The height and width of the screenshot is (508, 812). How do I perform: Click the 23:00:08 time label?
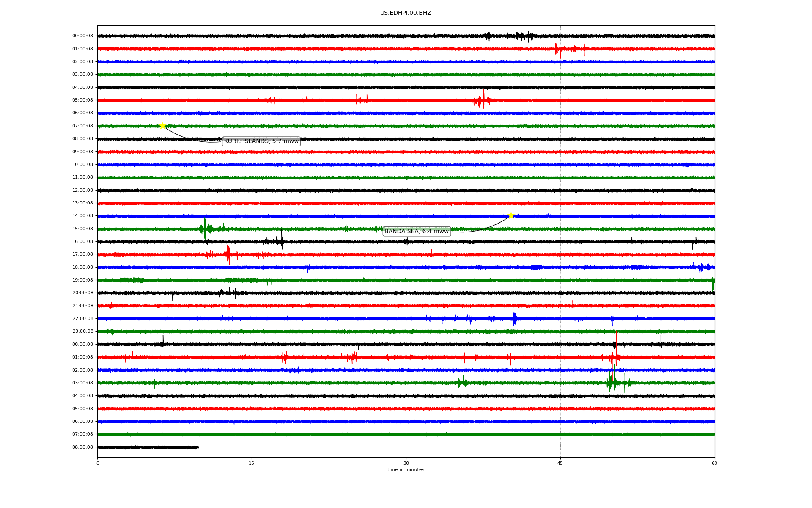tap(82, 331)
